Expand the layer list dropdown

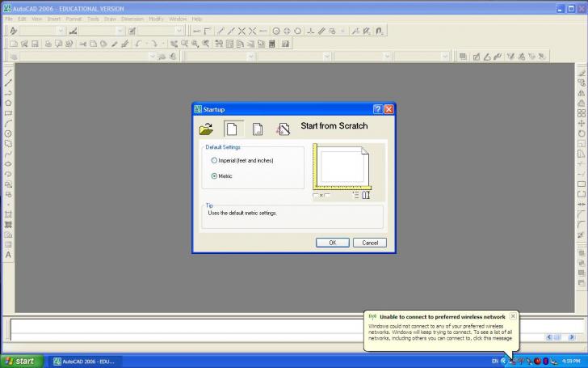pos(152,57)
